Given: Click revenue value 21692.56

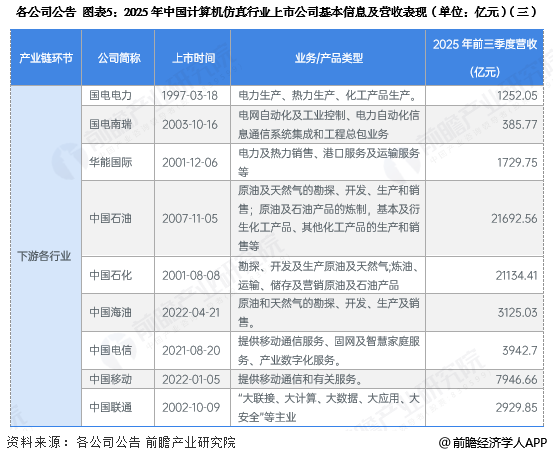Looking at the screenshot, I should (x=514, y=219).
